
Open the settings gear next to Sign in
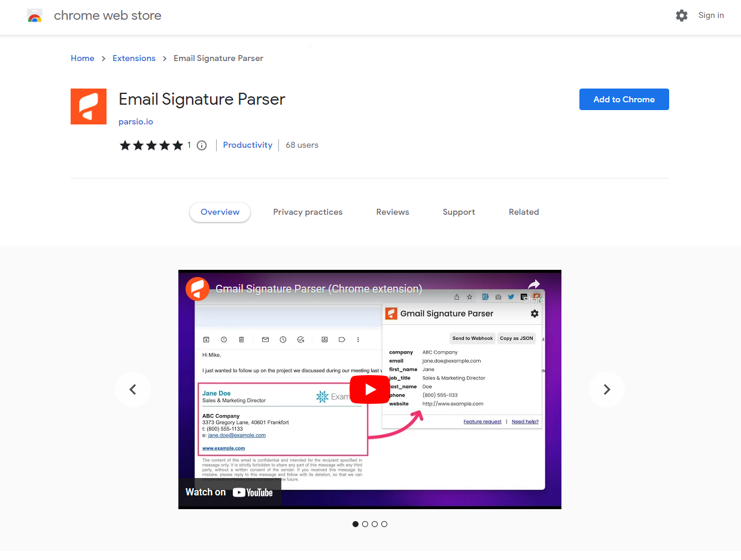click(x=682, y=16)
